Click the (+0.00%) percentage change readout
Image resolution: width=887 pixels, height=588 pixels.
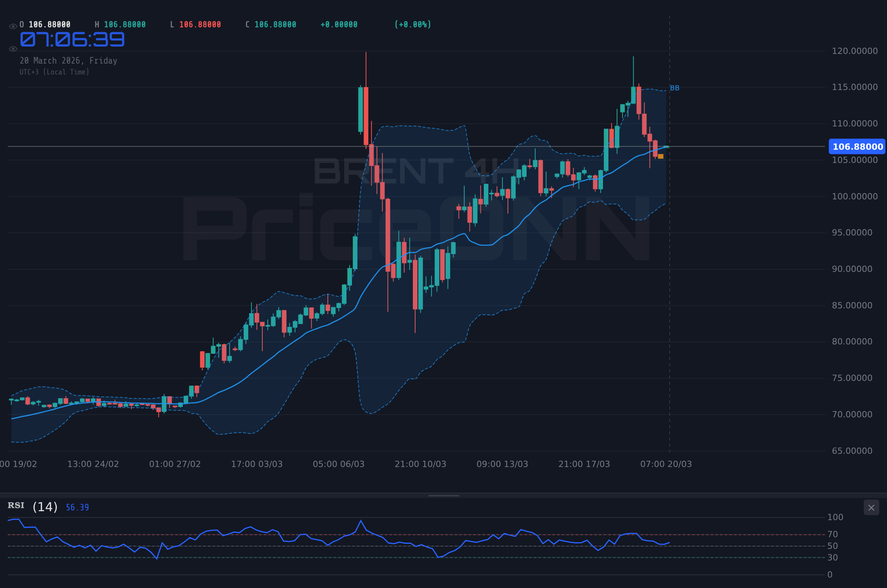click(x=413, y=24)
